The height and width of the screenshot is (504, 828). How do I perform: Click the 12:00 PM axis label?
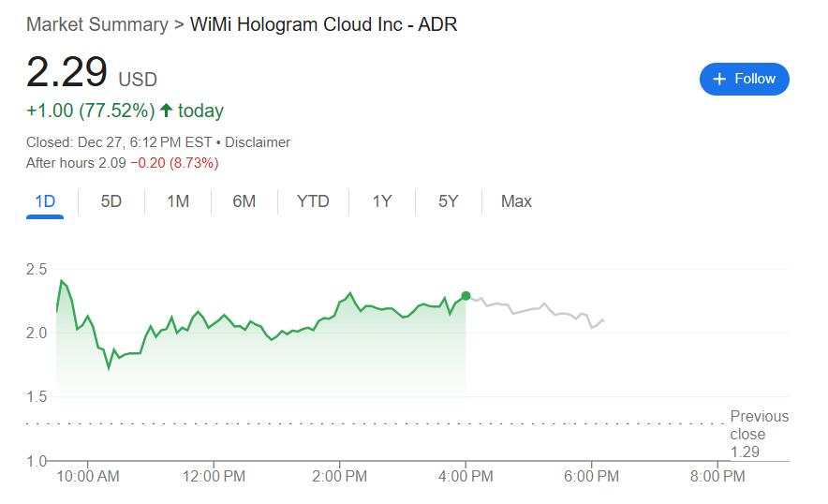point(214,476)
